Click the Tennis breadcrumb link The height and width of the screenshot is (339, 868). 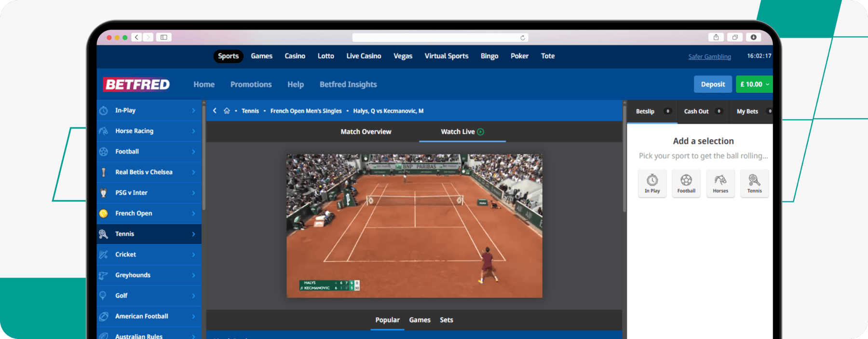(x=250, y=111)
